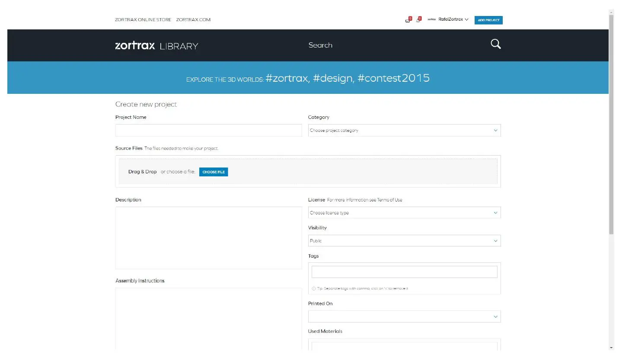
Task: Click the Search field in header
Action: [x=320, y=45]
